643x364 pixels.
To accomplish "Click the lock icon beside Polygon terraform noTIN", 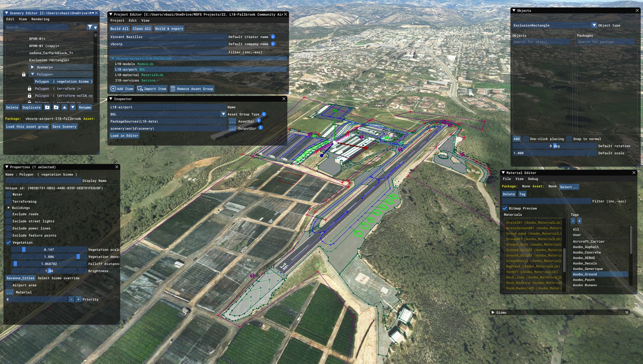I will click(29, 96).
